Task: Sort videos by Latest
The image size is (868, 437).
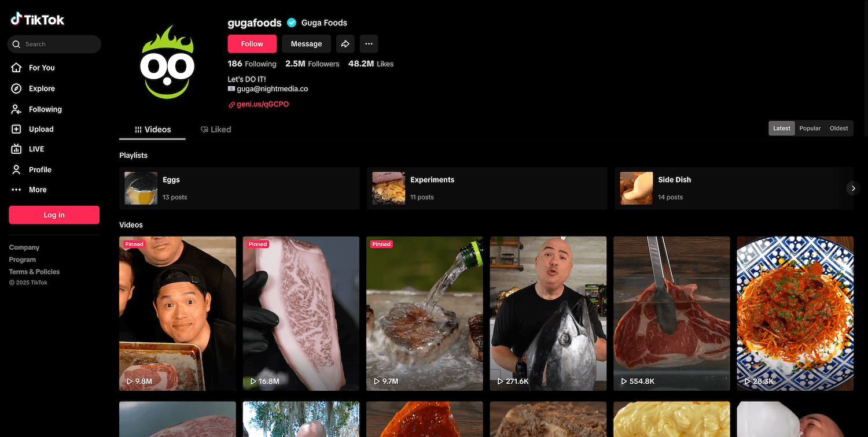Action: point(782,128)
